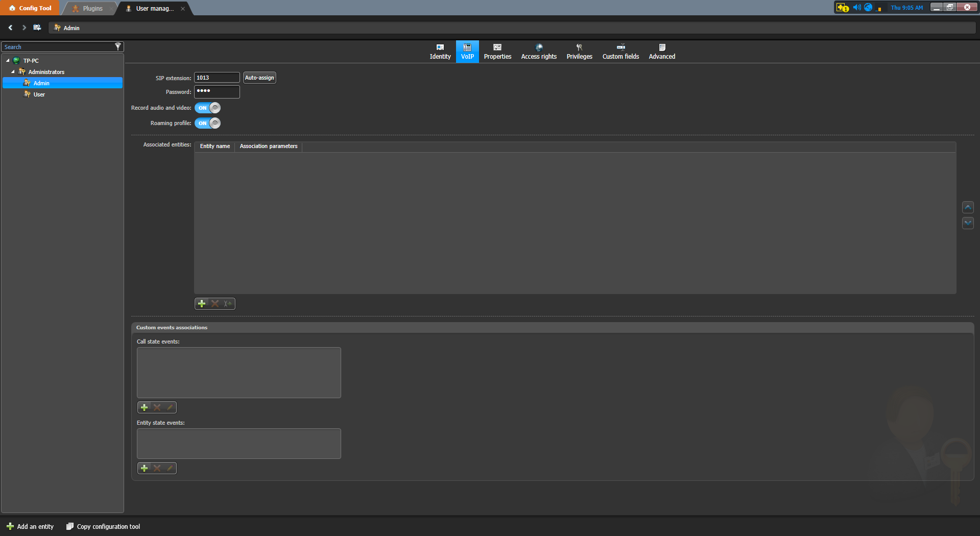
Task: Click Add an entity
Action: click(x=30, y=526)
